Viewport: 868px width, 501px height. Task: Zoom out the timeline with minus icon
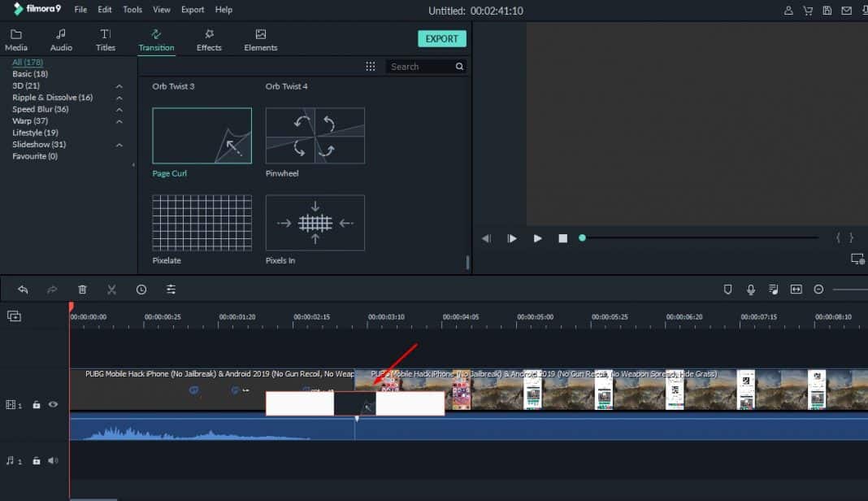click(x=818, y=290)
